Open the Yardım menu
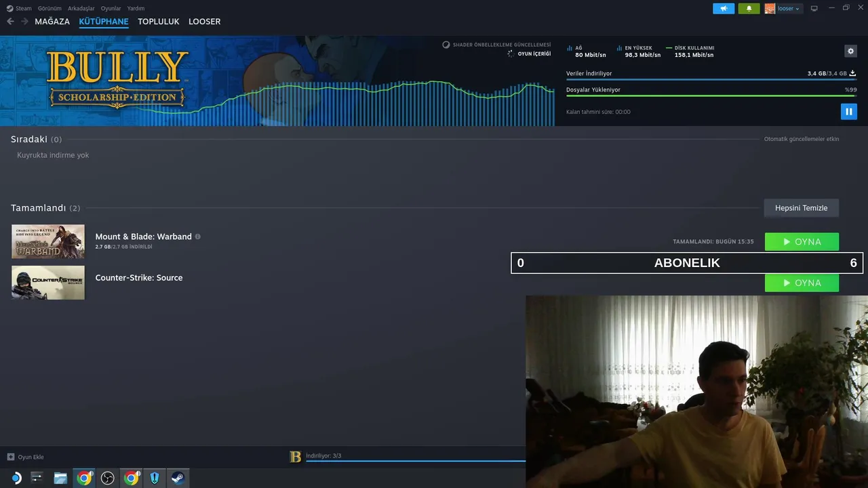 click(x=136, y=8)
